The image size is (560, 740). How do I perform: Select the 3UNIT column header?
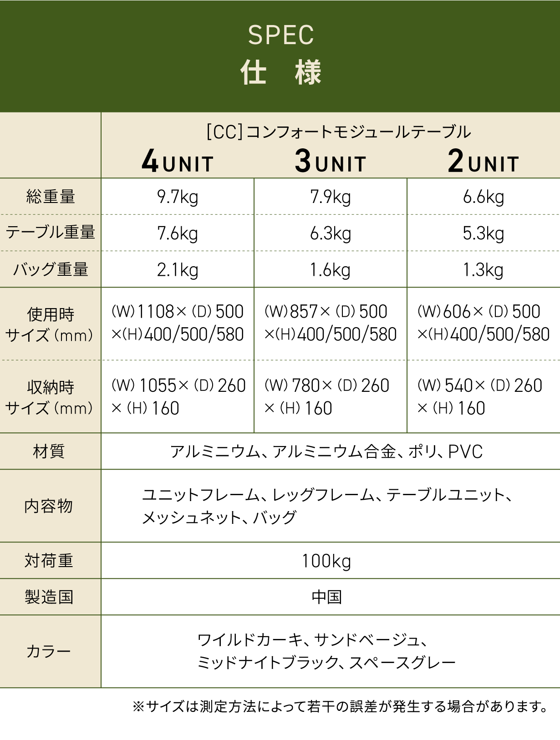point(331,162)
